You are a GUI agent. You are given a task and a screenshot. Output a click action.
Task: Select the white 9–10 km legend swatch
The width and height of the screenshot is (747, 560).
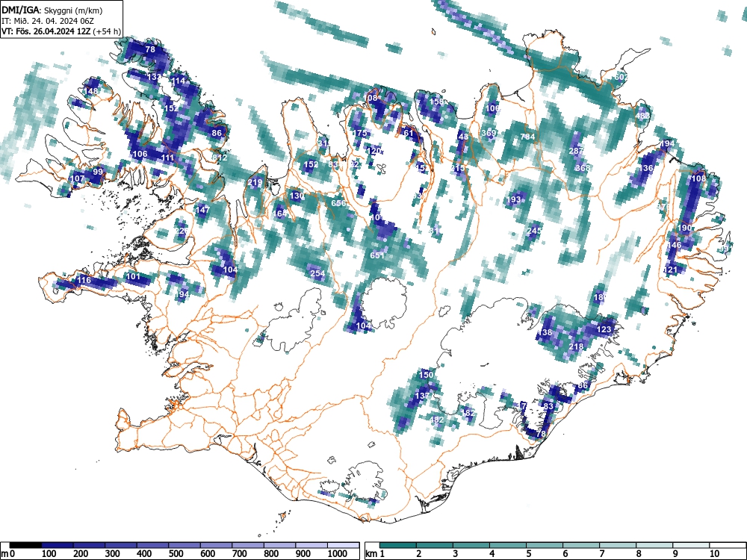coord(691,545)
